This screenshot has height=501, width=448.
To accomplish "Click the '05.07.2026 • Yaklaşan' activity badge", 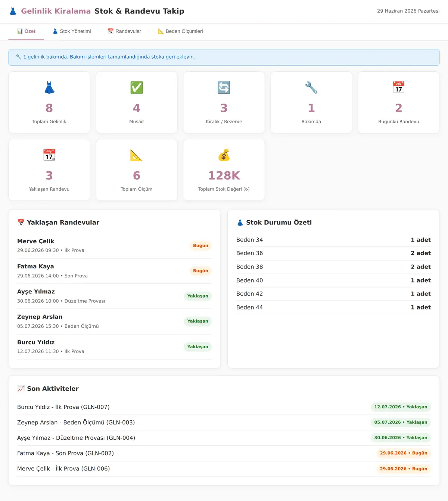I will point(401,422).
